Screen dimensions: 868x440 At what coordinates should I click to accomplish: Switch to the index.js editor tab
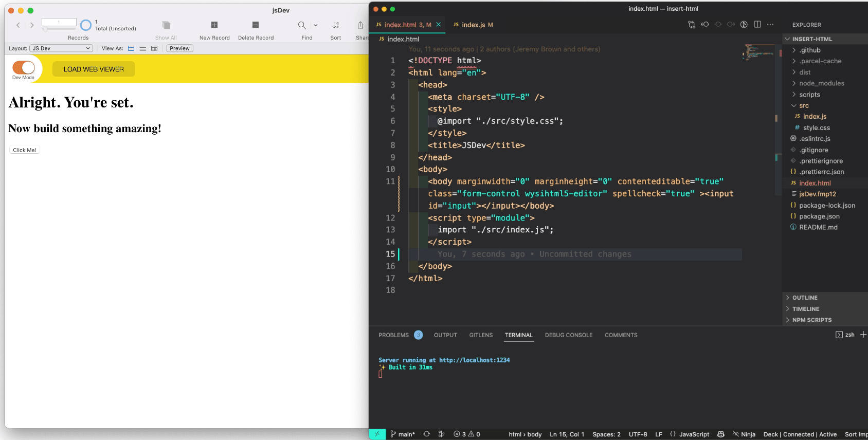coord(473,25)
